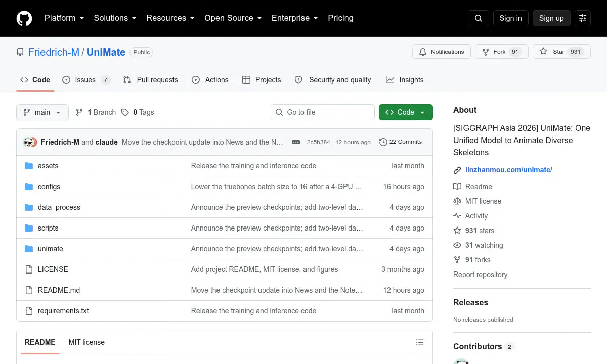607x364 pixels.
Task: Star the UniMate repository
Action: point(561,52)
